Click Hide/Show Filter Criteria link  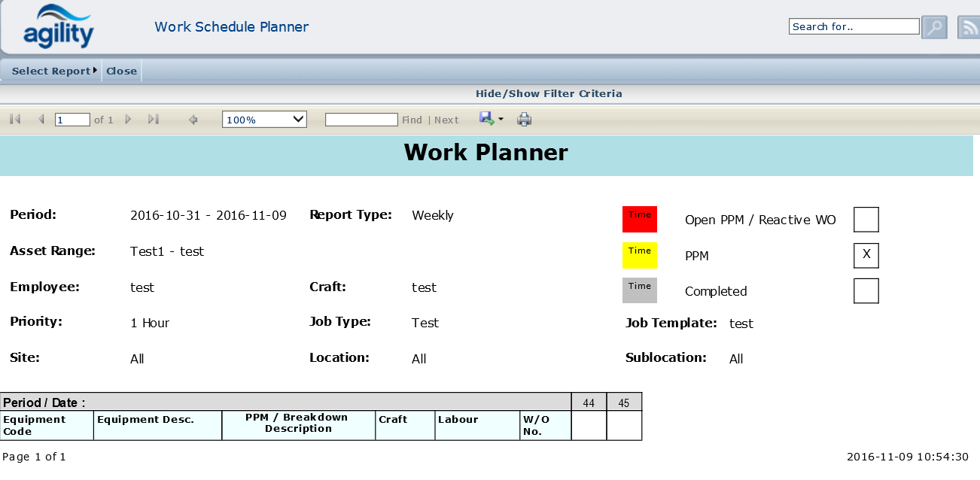(x=549, y=93)
